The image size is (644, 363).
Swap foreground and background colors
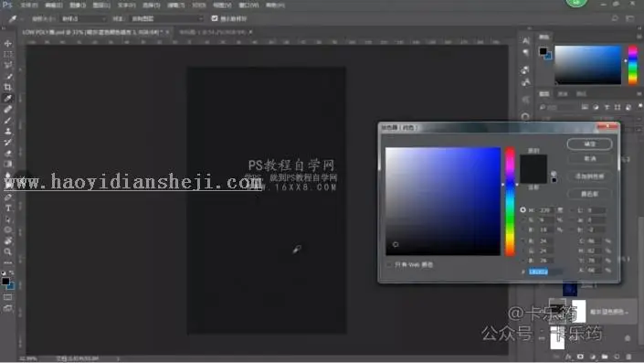tap(12, 273)
